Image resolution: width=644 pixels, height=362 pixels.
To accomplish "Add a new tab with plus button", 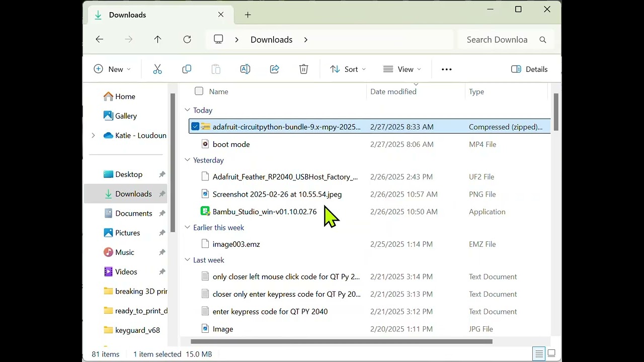I will pos(248,15).
